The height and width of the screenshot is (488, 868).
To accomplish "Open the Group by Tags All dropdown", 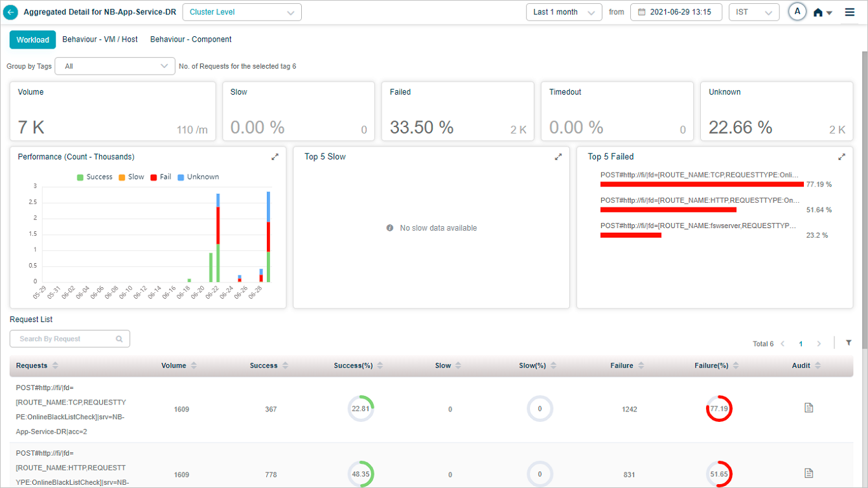I will click(115, 66).
